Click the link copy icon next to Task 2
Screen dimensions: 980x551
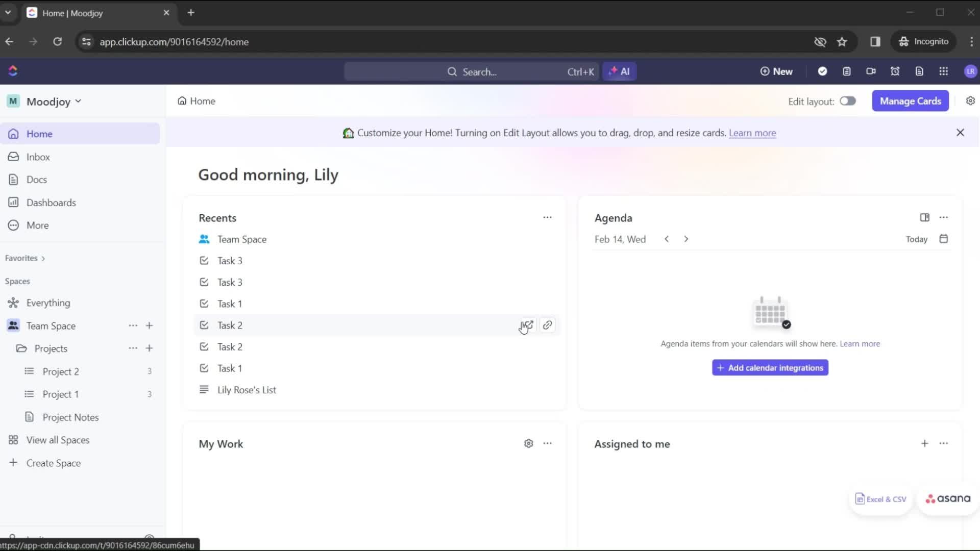[x=547, y=325]
